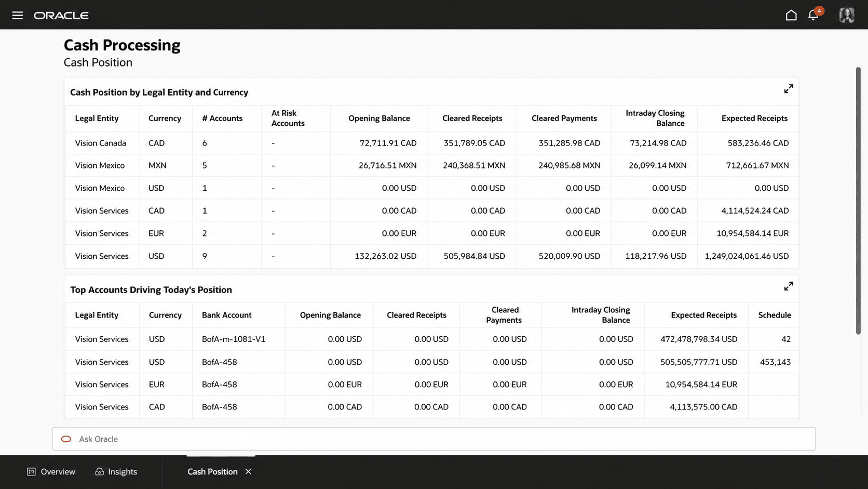Click the Oracle logo
This screenshot has height=489, width=868.
coord(61,16)
